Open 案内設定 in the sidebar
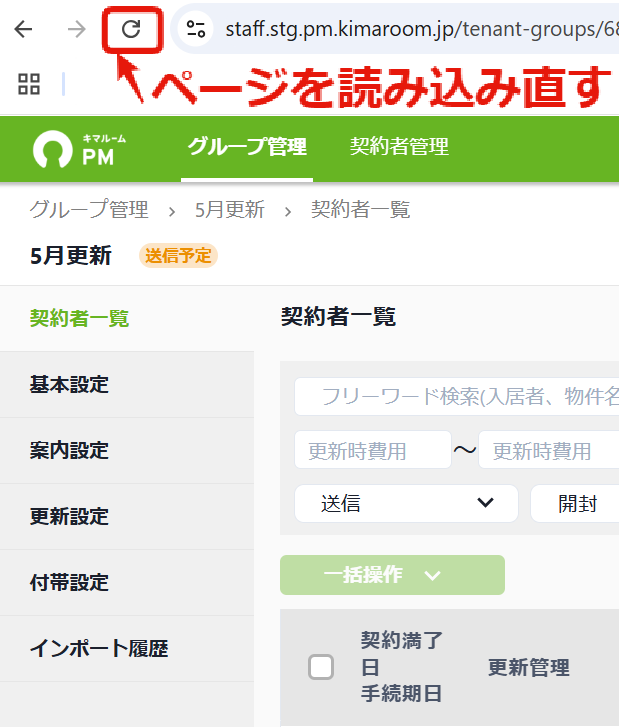The height and width of the screenshot is (727, 619). point(127,450)
